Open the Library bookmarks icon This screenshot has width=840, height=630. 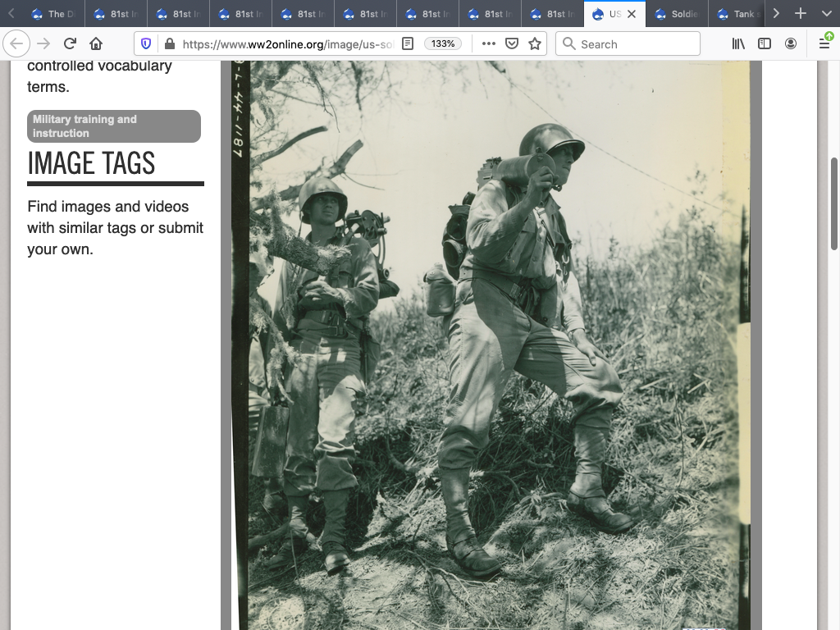(738, 43)
